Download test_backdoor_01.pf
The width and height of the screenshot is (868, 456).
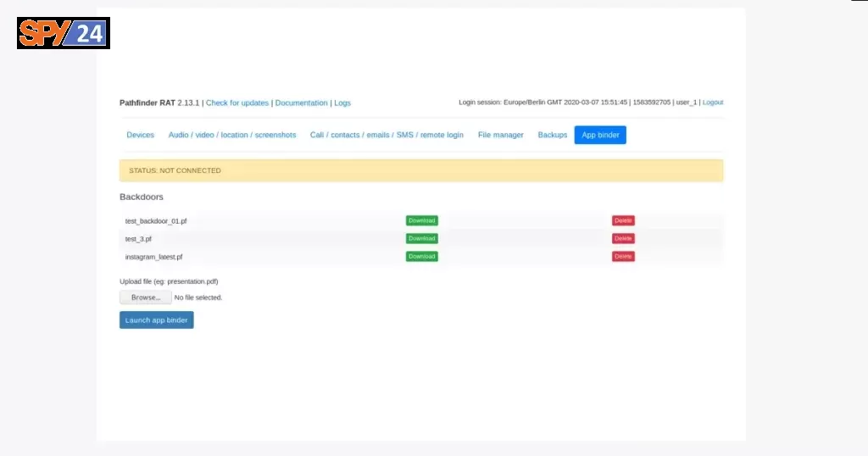coord(422,220)
